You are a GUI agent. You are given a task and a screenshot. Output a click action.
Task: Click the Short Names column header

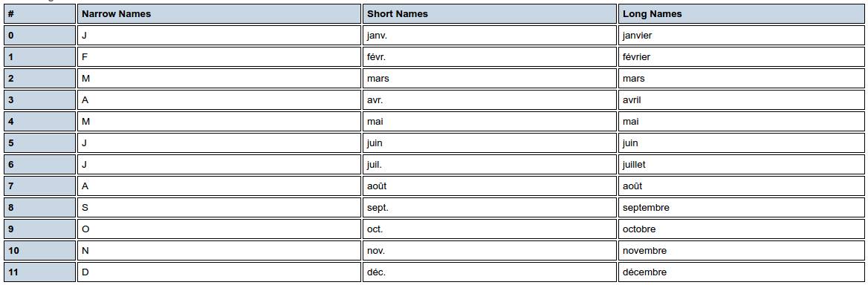(489, 14)
